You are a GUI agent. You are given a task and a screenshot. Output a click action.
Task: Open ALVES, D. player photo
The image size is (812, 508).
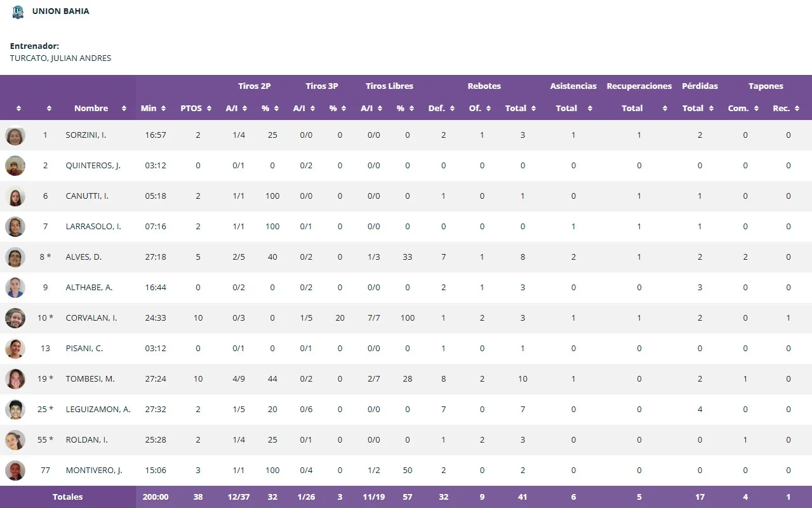click(15, 257)
